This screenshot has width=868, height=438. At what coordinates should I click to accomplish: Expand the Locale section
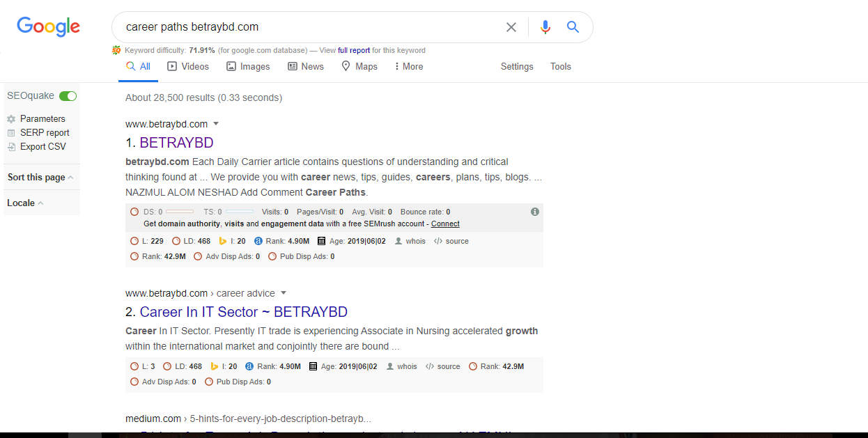pyautogui.click(x=25, y=203)
